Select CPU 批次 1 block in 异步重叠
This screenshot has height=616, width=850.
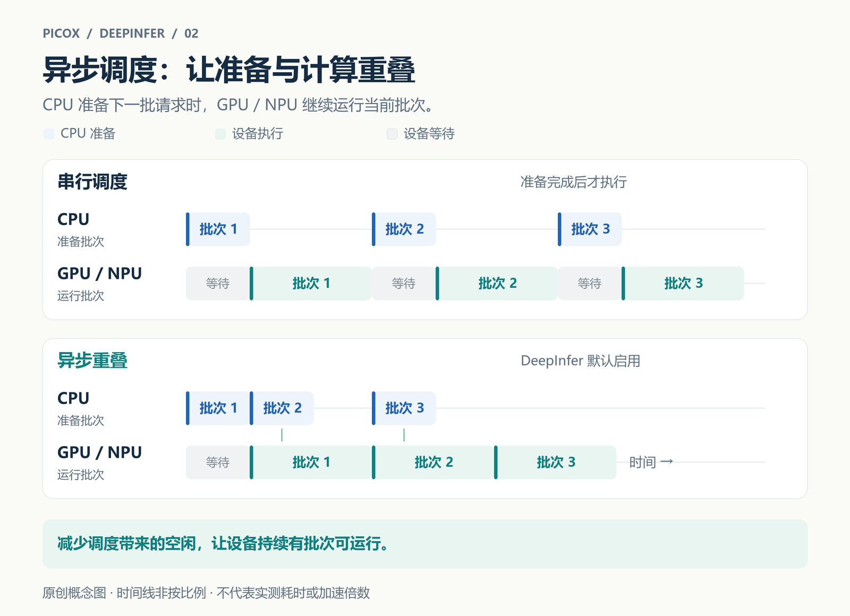[218, 408]
